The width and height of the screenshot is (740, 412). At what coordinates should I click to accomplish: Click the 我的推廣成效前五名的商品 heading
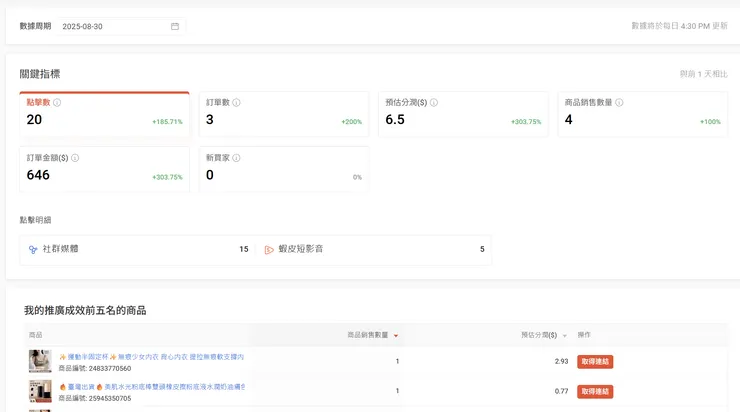tap(85, 310)
